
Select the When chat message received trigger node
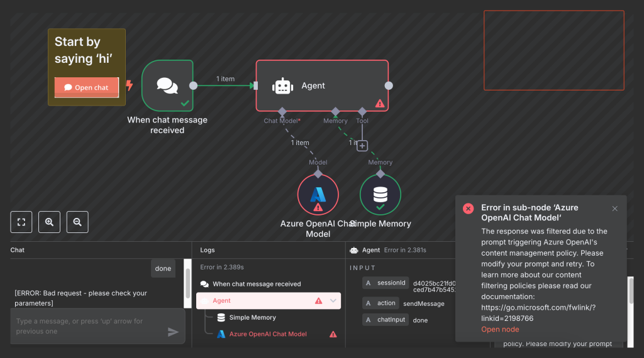click(x=167, y=85)
